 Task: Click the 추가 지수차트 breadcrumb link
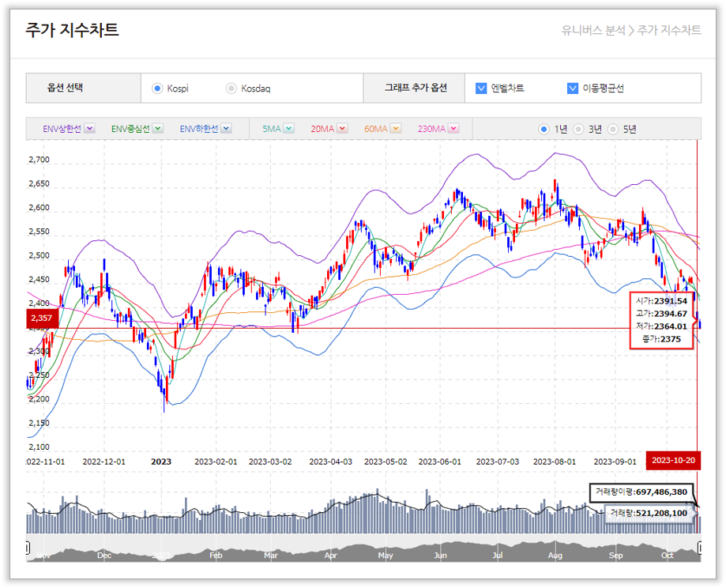[x=669, y=31]
